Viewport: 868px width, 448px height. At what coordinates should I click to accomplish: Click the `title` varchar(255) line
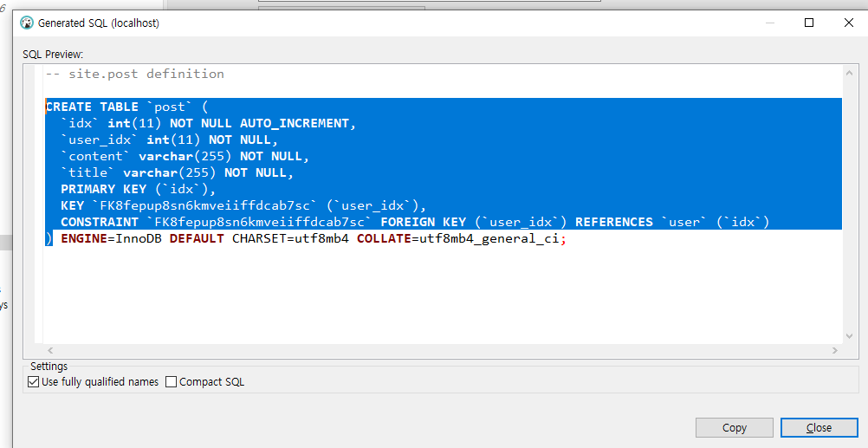pos(177,172)
